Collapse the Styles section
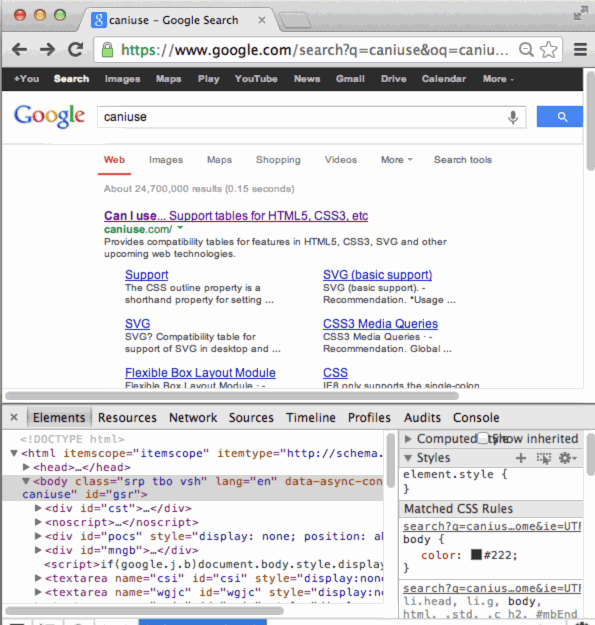 point(408,458)
